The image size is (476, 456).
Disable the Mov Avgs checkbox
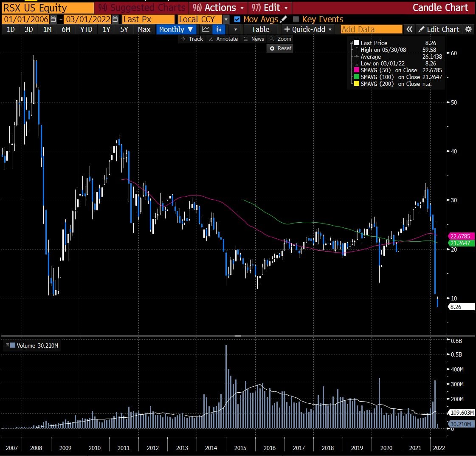(238, 19)
